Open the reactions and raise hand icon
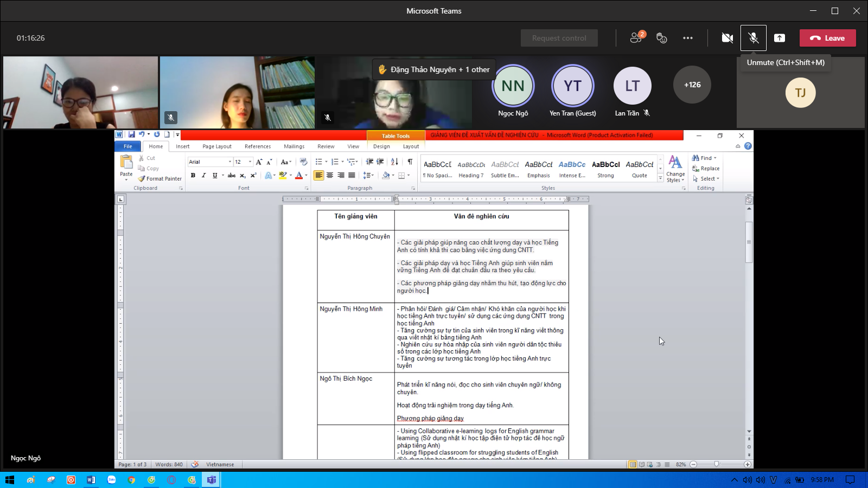The height and width of the screenshot is (488, 868). point(661,38)
